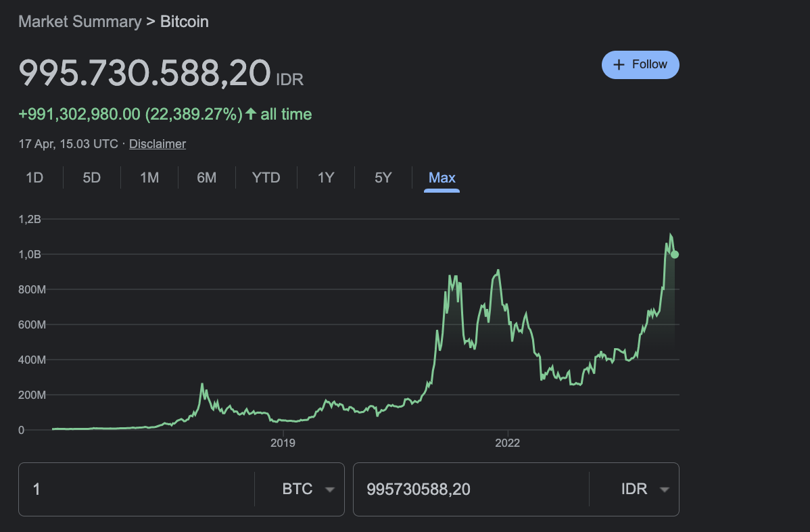Screen dimensions: 810x532
Task: Open the Market Summary breadcrumb
Action: (80, 22)
